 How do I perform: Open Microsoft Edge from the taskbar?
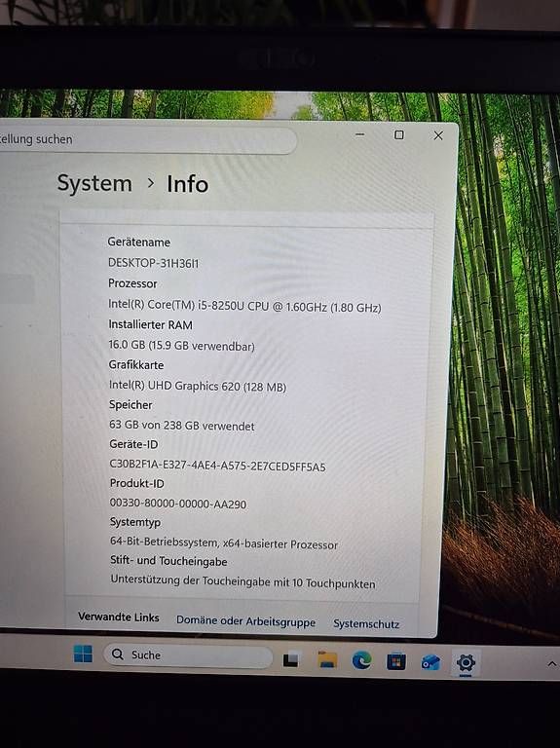click(x=362, y=660)
